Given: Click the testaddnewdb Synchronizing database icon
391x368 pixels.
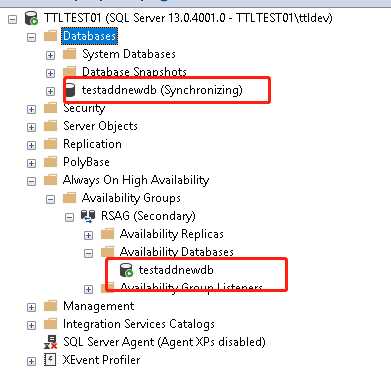Looking at the screenshot, I should point(70,90).
